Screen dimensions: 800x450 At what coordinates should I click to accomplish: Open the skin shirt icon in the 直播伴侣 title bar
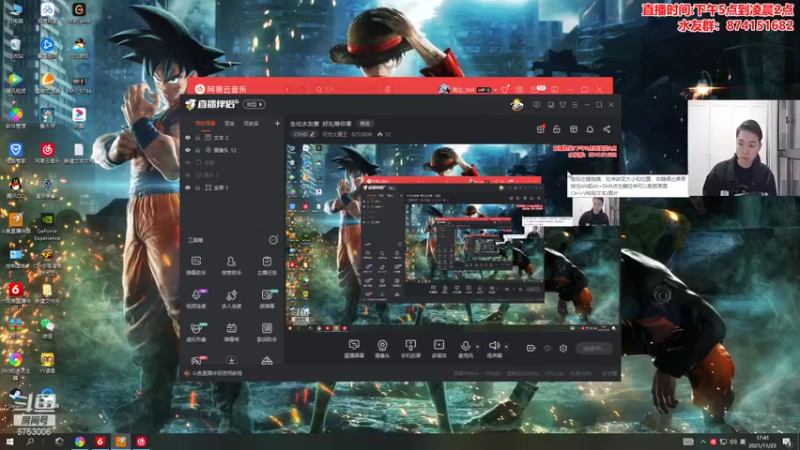563,105
